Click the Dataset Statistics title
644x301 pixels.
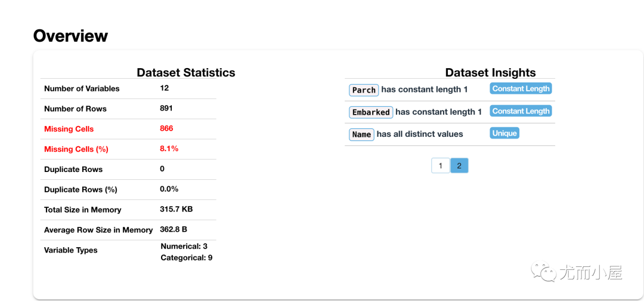185,73
